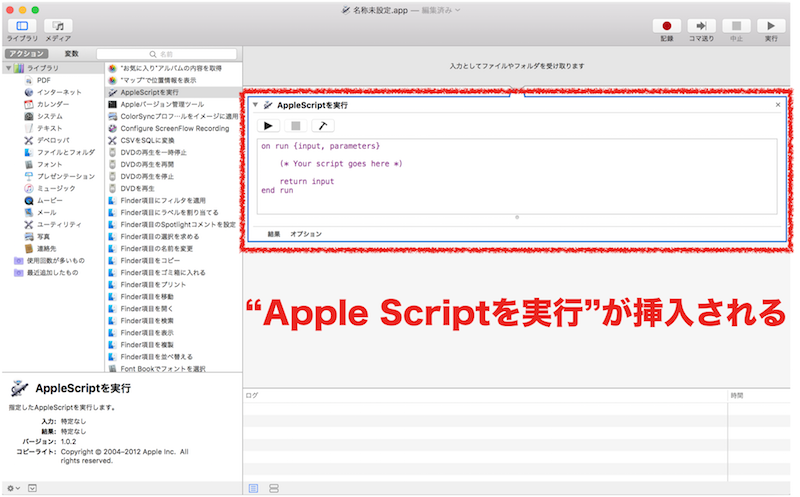Select PDF category in library
This screenshot has width=800, height=497.
click(x=43, y=80)
